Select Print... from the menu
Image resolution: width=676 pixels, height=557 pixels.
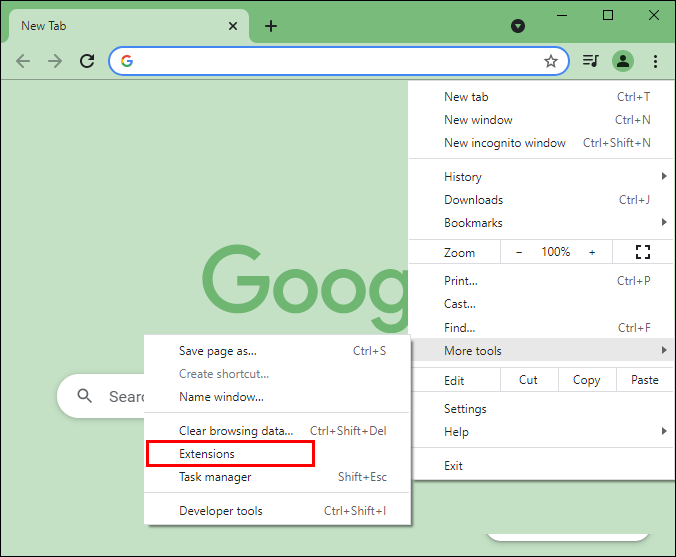[541, 281]
